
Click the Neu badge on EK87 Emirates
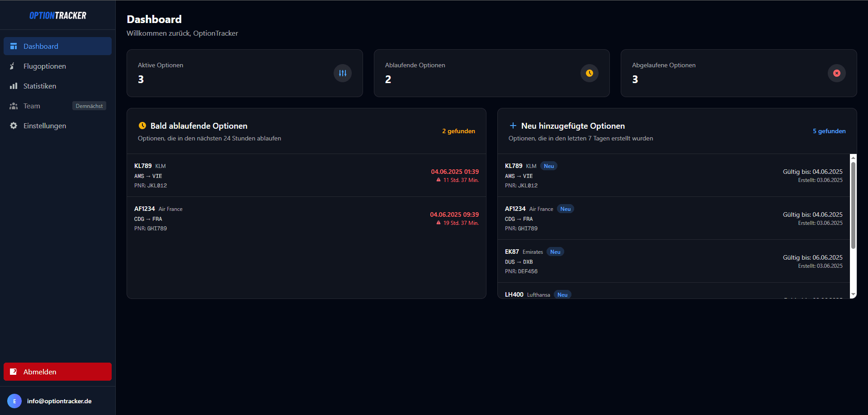555,252
